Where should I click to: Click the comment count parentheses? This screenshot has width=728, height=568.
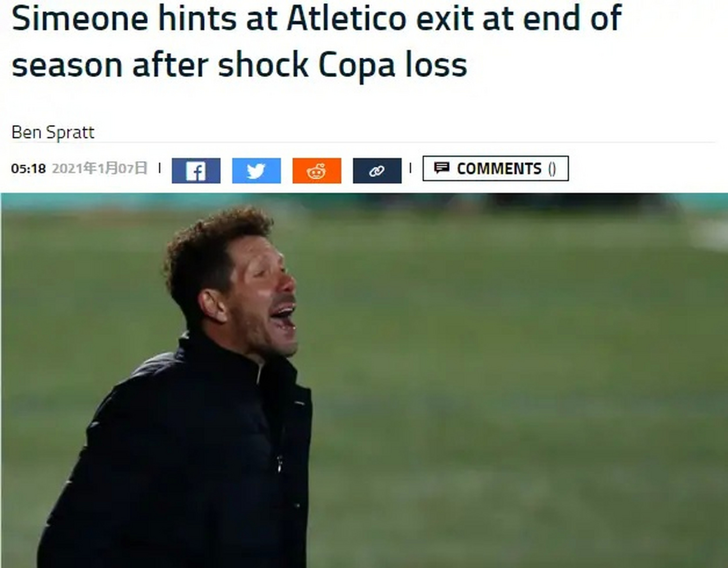552,169
